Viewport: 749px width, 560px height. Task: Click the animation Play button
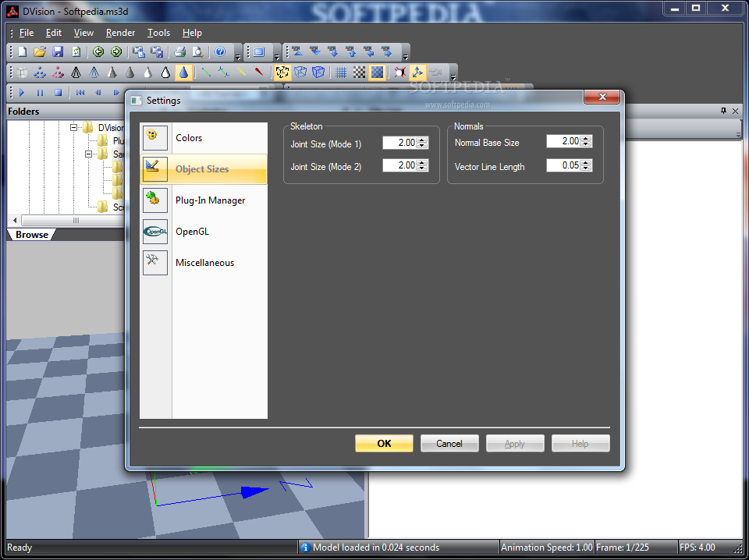22,93
